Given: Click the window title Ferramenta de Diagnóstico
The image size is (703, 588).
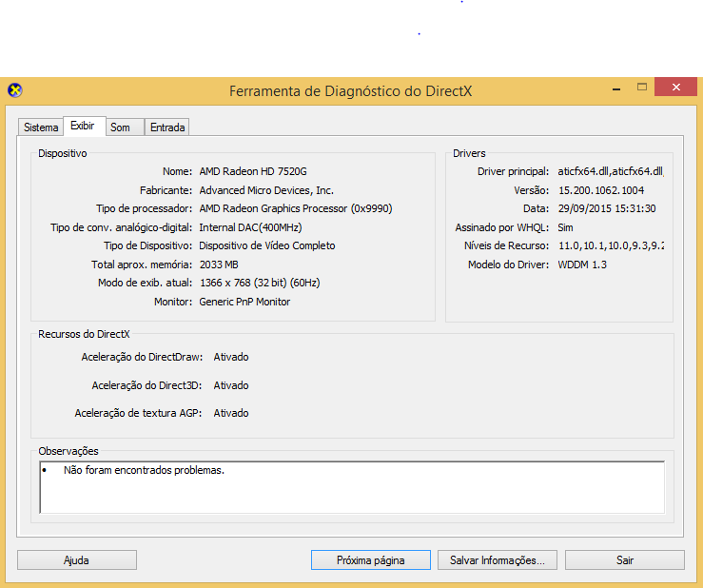Looking at the screenshot, I should point(350,91).
